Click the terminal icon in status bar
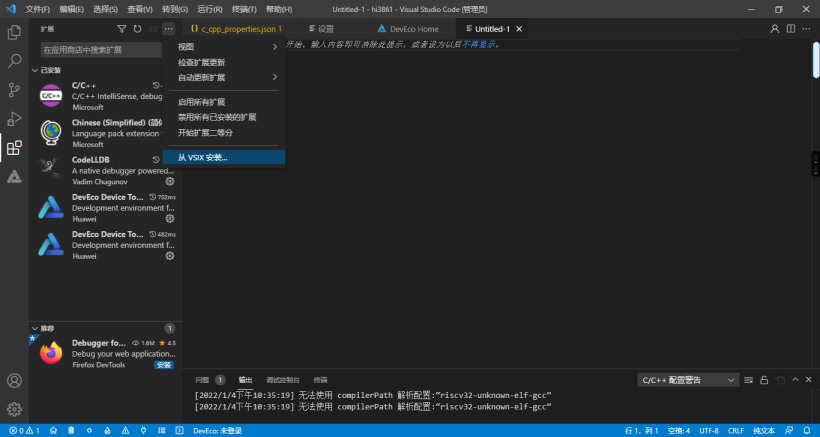Screen dimensions: 820x437 (x=179, y=431)
